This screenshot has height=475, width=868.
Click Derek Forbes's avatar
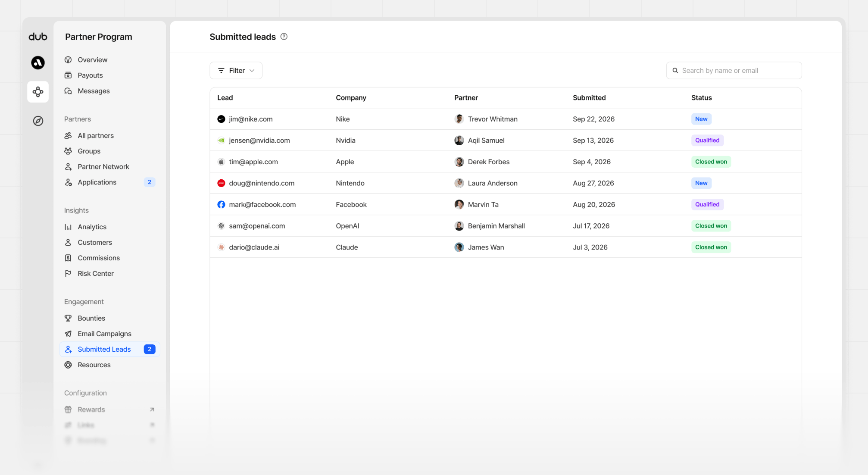coord(459,162)
